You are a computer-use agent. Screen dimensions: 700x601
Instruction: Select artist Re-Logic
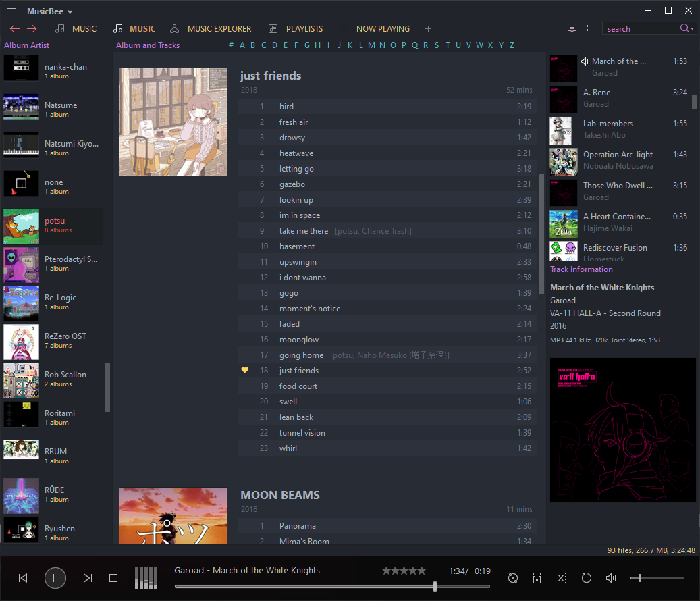[53, 303]
